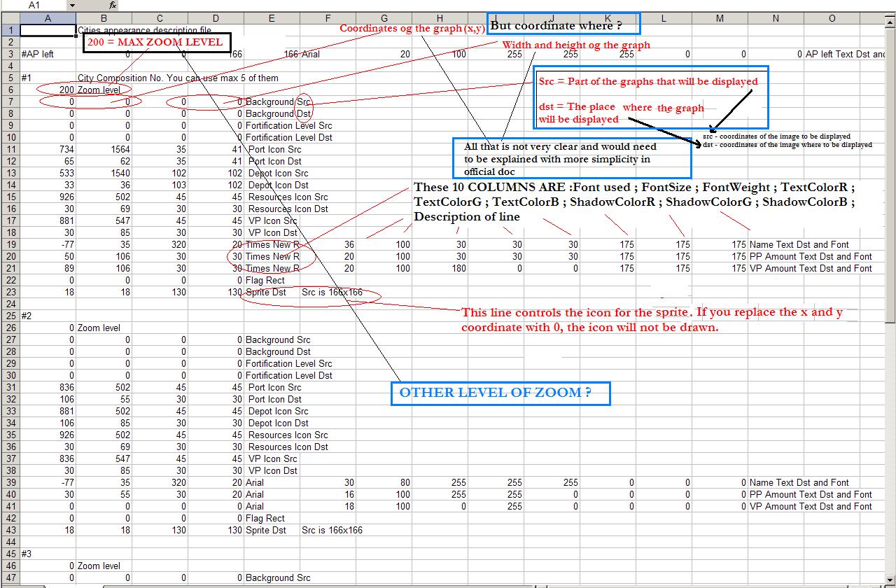Click "Resources Icon Dst" in row 36
The height and width of the screenshot is (588, 896).
[288, 447]
